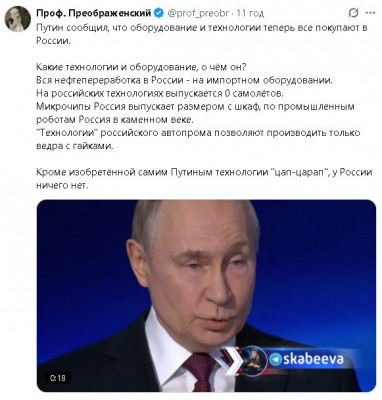Click the sentence about ведра с гайками
The height and width of the screenshot is (400, 382).
click(198, 139)
